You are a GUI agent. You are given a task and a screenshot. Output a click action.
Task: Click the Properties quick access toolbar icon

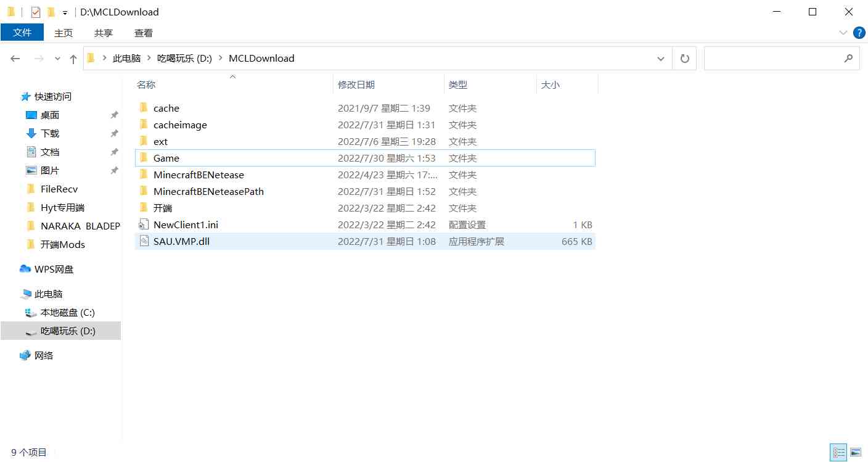[36, 12]
